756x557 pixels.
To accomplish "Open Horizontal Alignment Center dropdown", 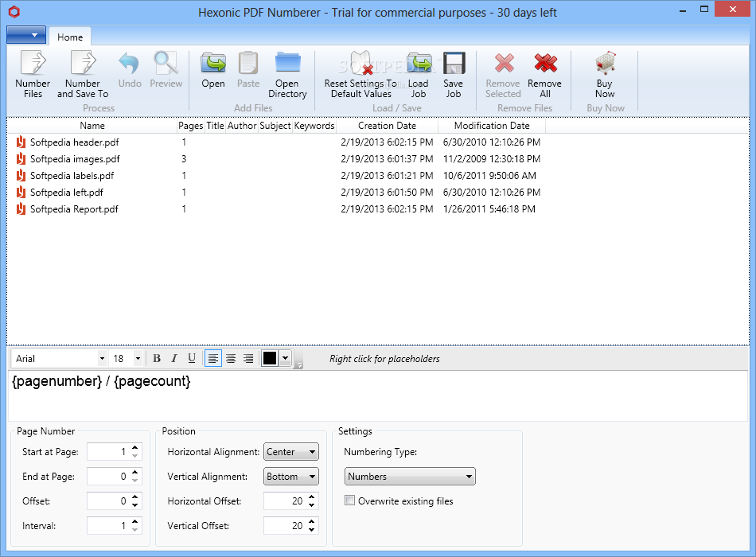I will click(291, 452).
